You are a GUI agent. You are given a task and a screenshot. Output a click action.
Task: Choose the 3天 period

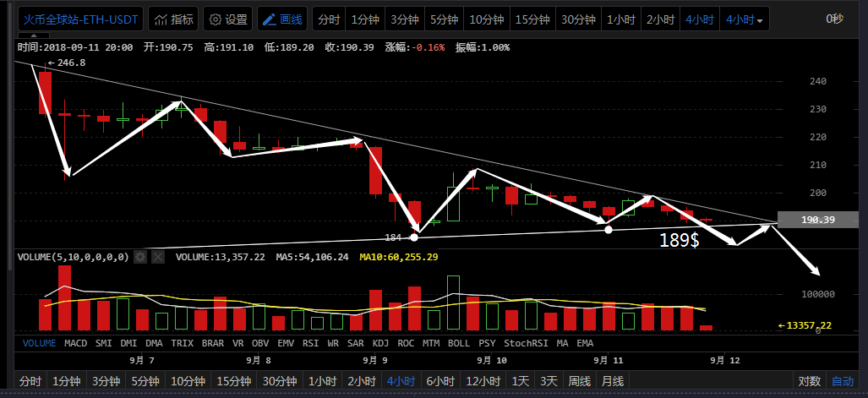tap(549, 381)
